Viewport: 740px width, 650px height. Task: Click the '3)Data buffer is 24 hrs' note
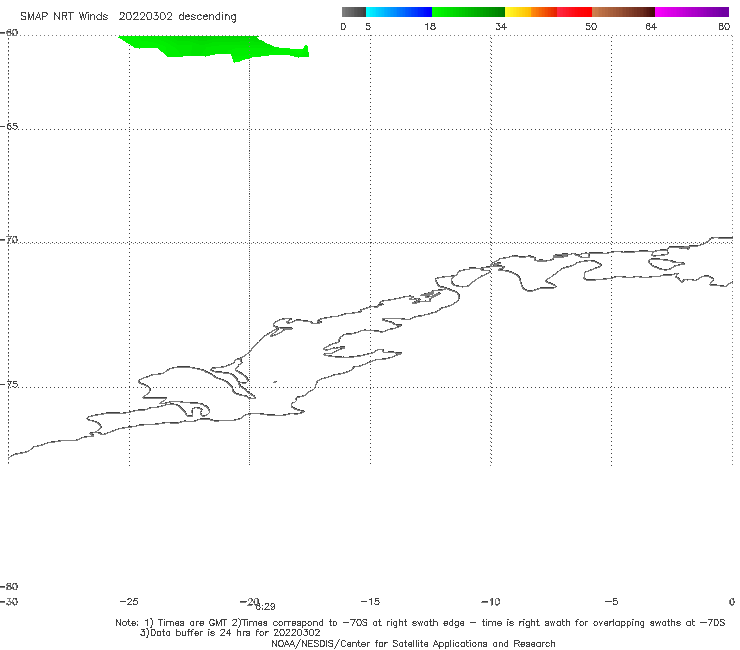230,633
